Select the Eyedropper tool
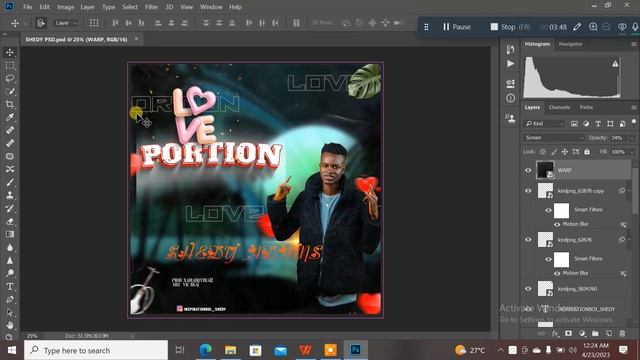640x360 pixels. (x=10, y=118)
